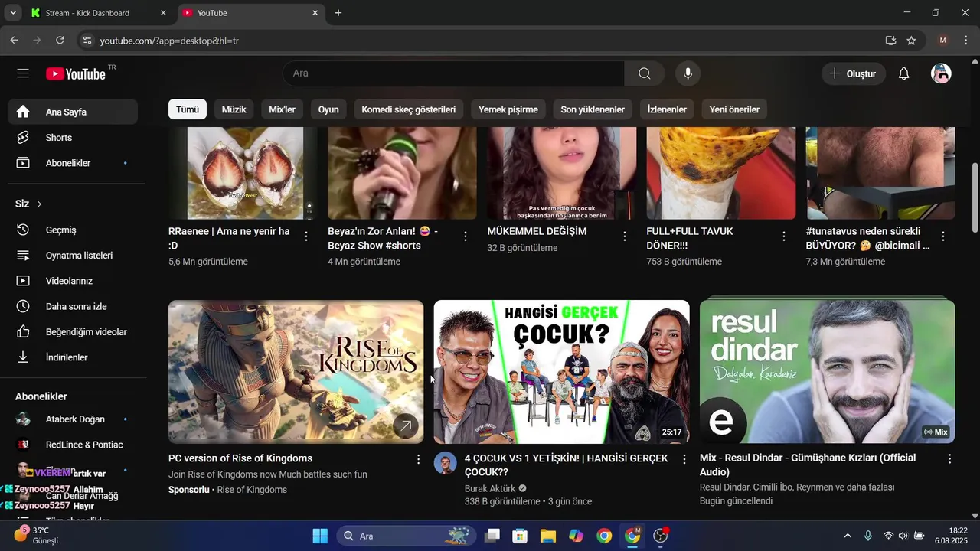Open options for Resul Dindar mix
The width and height of the screenshot is (980, 551).
pyautogui.click(x=949, y=459)
